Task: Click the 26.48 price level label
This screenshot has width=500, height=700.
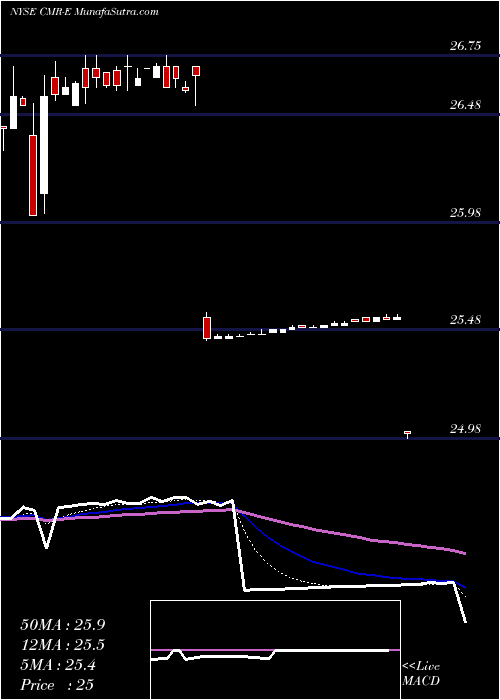Action: pyautogui.click(x=465, y=105)
